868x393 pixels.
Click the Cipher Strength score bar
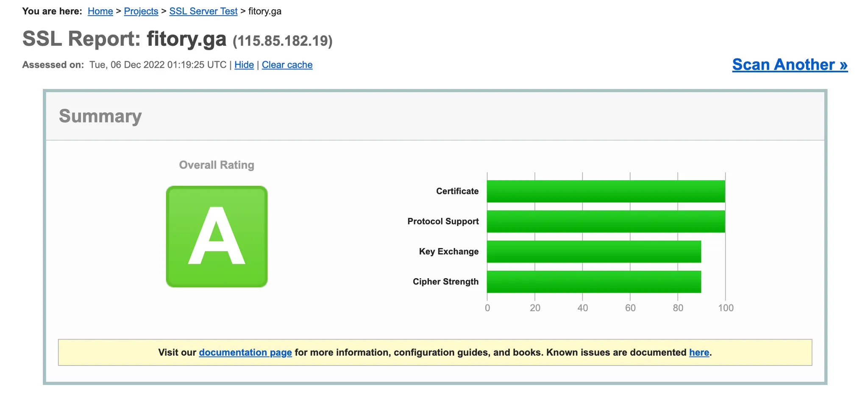point(594,282)
